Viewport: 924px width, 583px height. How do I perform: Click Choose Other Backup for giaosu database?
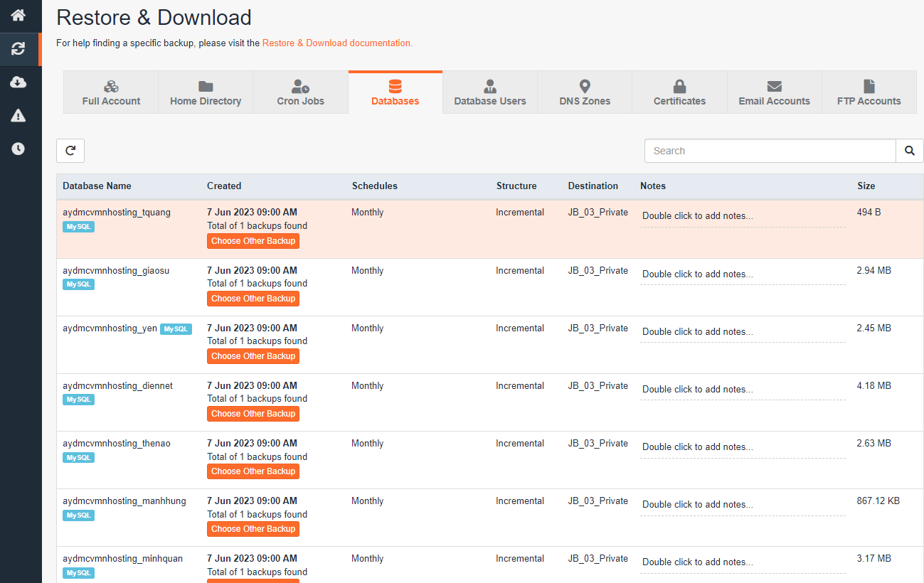coord(253,299)
